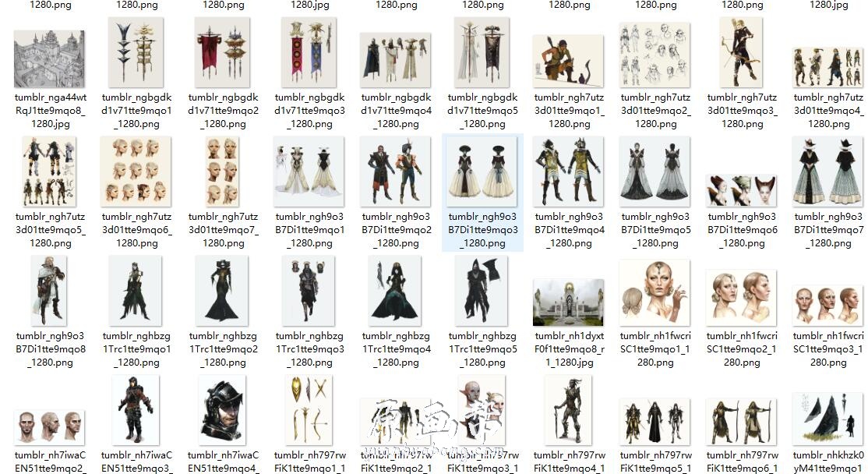Image resolution: width=868 pixels, height=474 pixels.
Task: Select armored warrior thumbnail nh797rwFiK1tte9mqo4
Action: pyautogui.click(x=569, y=410)
